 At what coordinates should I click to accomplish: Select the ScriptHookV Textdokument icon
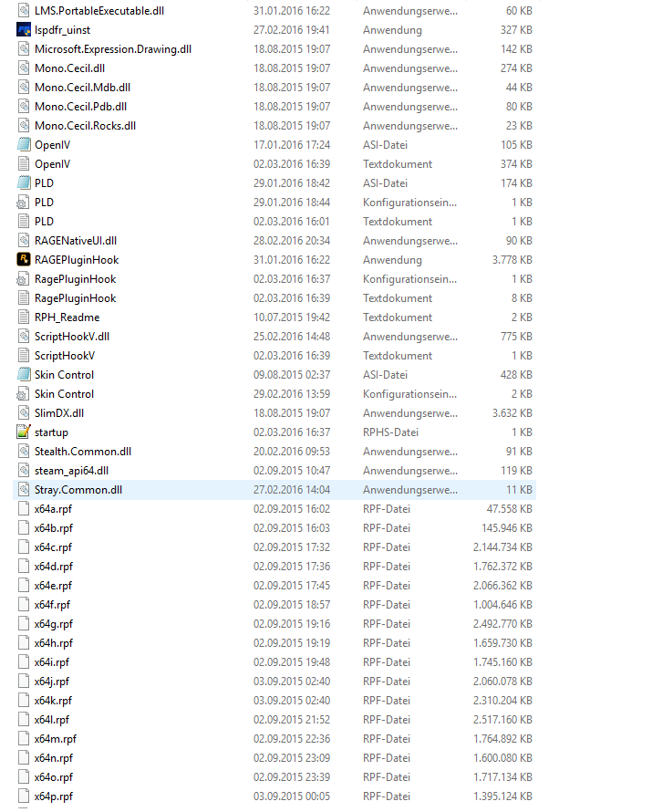(24, 356)
